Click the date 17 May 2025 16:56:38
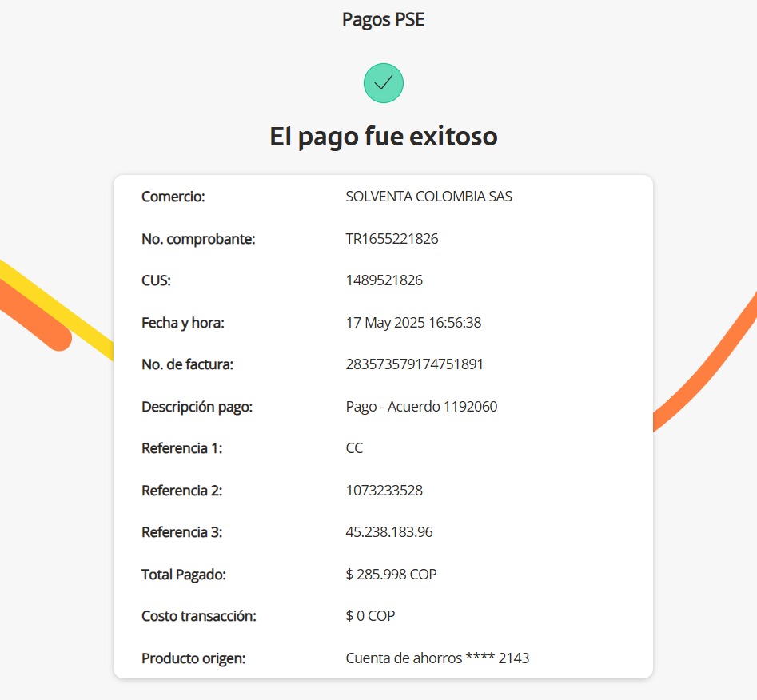 [413, 323]
